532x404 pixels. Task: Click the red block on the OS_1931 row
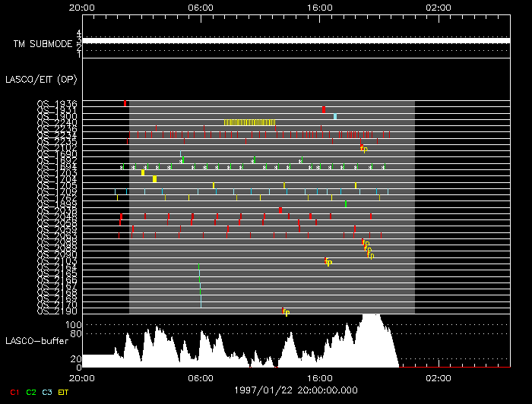pos(324,109)
